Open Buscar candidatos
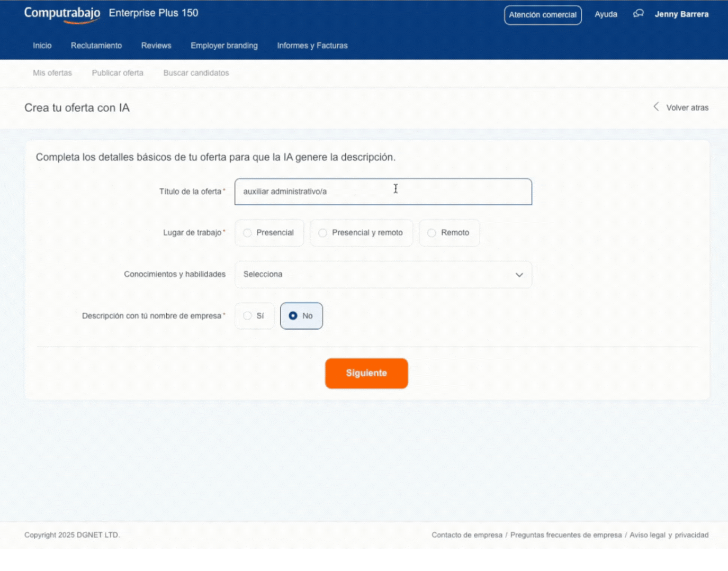Viewport: 728px width, 571px height. (x=196, y=73)
